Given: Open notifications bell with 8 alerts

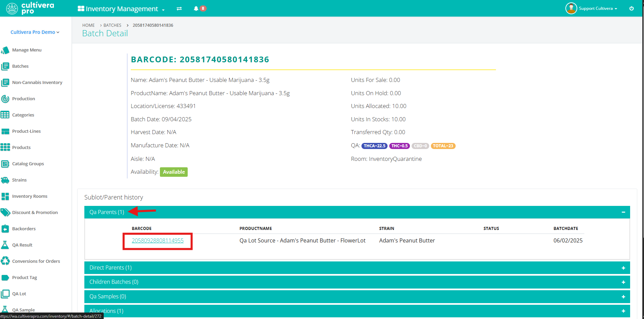Looking at the screenshot, I should click(x=200, y=8).
